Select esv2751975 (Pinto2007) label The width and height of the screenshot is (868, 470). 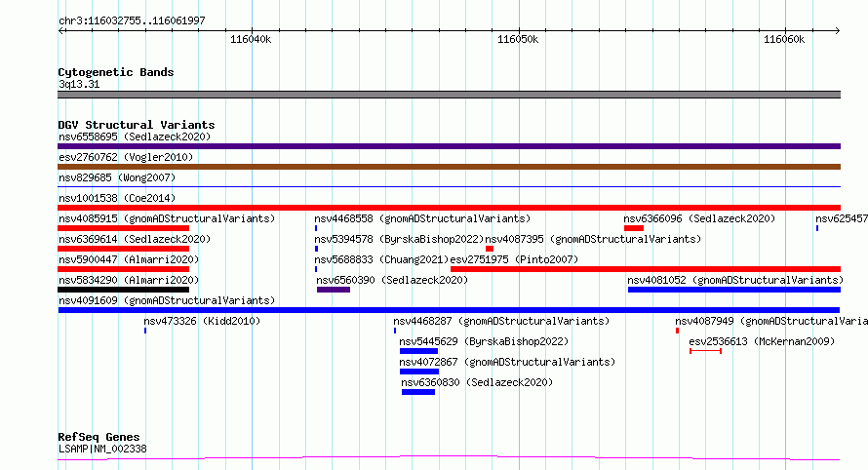point(514,259)
